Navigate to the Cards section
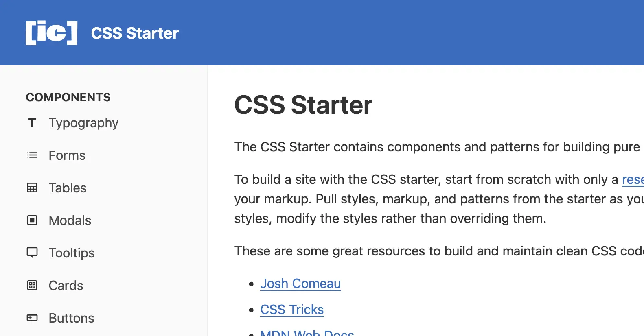Screen dimensions: 644x336 (66, 285)
